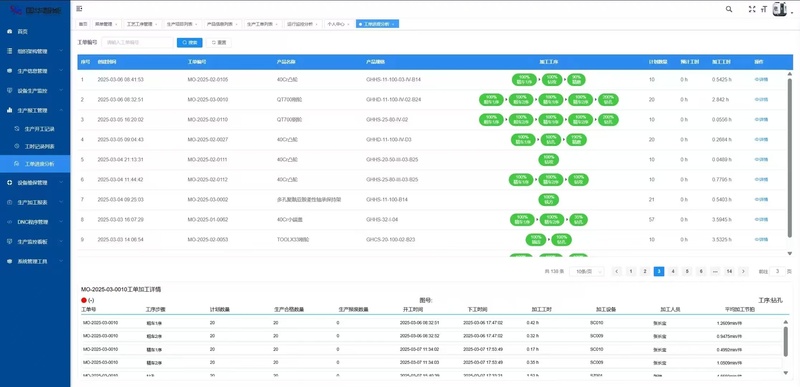Open the 详情 link for row 1
Screen dimensions: 800x387
pyautogui.click(x=761, y=80)
